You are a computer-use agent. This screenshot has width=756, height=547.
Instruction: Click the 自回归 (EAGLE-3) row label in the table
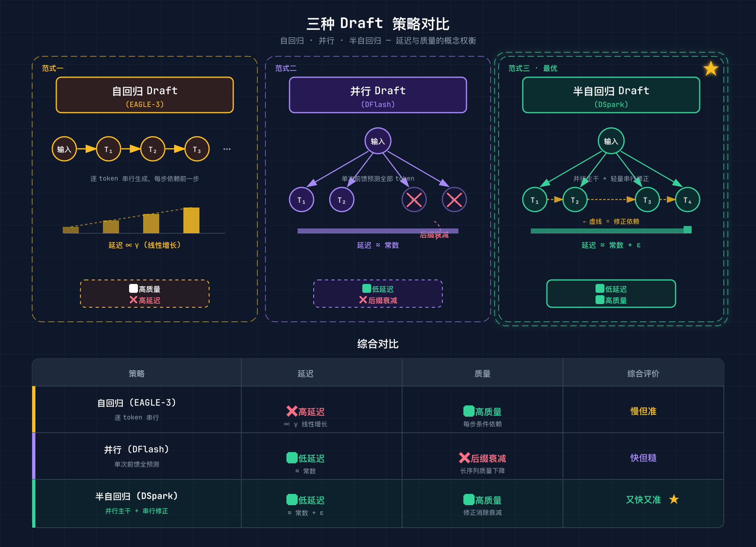(137, 403)
